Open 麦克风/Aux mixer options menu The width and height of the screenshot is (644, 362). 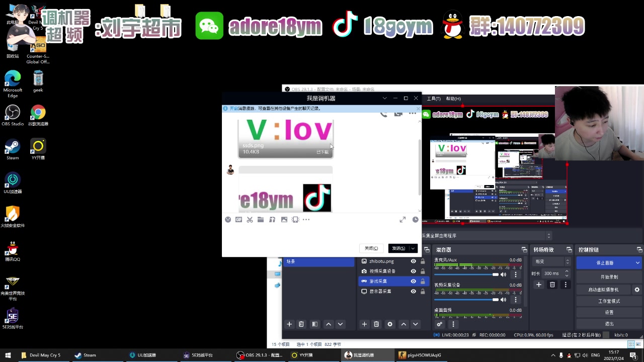(x=515, y=275)
